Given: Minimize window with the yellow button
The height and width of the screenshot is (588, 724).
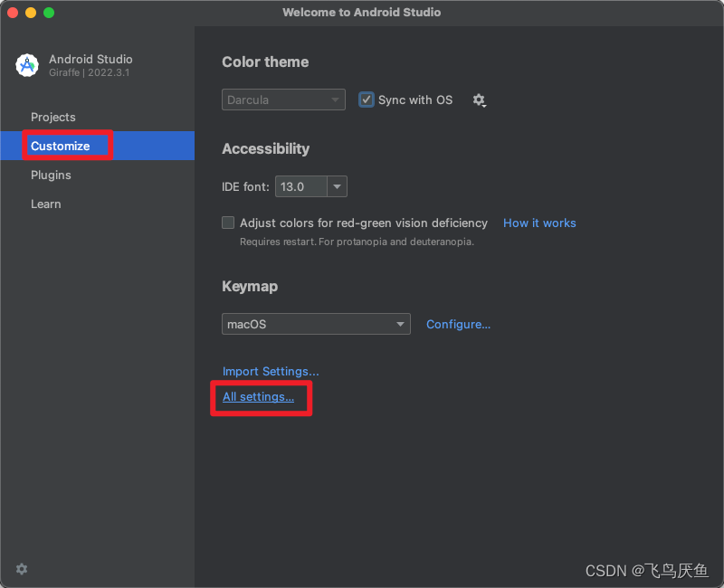Looking at the screenshot, I should coord(31,13).
